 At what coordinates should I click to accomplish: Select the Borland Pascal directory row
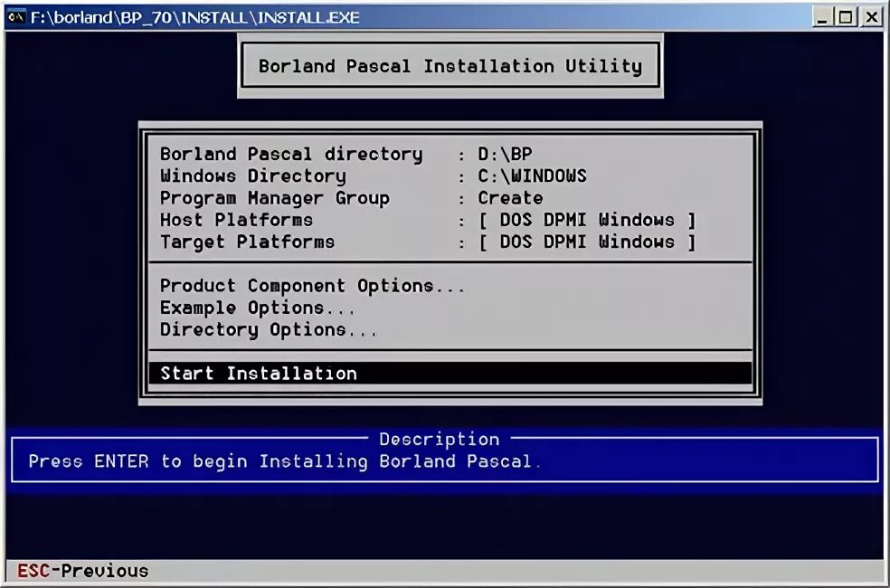point(450,155)
